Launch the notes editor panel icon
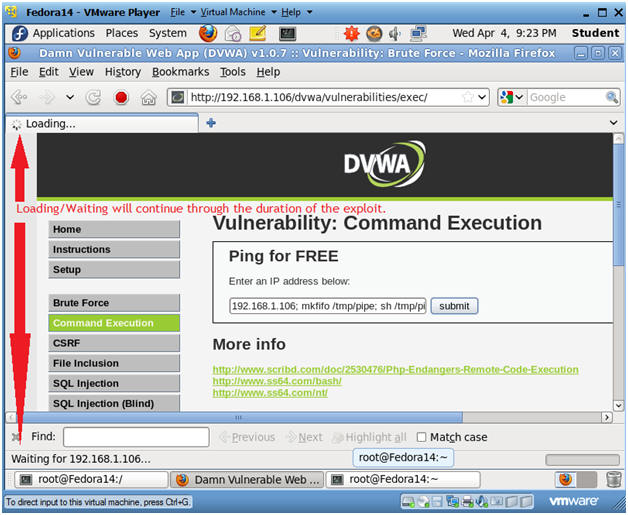The height and width of the screenshot is (515, 628). point(258,33)
